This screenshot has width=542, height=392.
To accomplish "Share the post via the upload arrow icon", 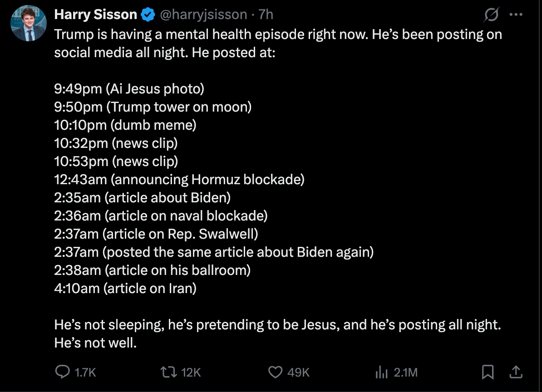I will tap(516, 372).
